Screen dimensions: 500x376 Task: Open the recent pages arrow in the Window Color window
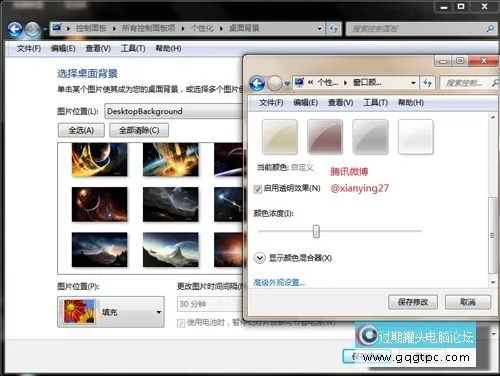[287, 84]
